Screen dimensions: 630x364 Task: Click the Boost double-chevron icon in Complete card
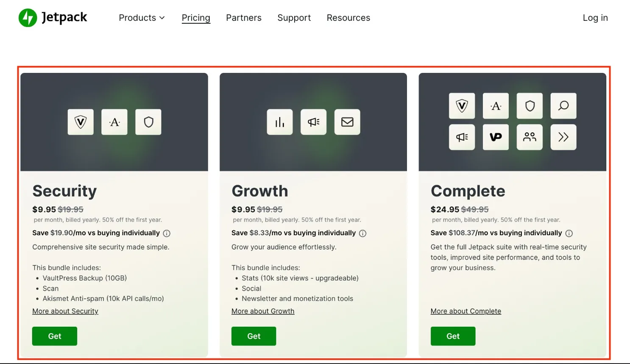pyautogui.click(x=563, y=137)
